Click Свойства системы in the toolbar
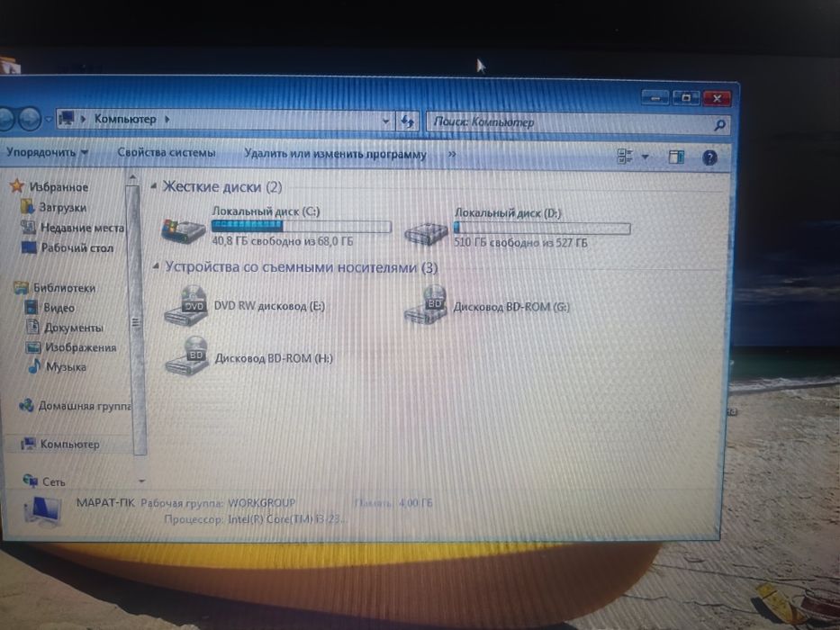Viewport: 840px width, 630px height. [167, 153]
